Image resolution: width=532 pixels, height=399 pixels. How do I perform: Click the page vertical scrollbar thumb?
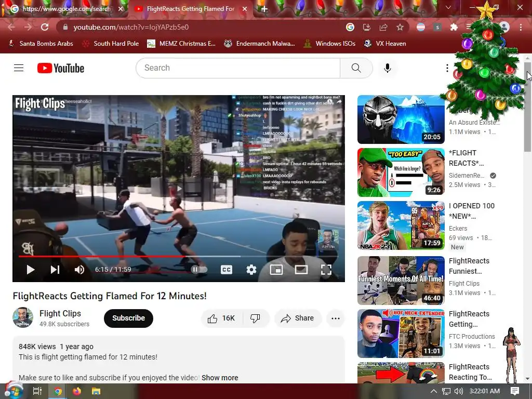pos(528,107)
